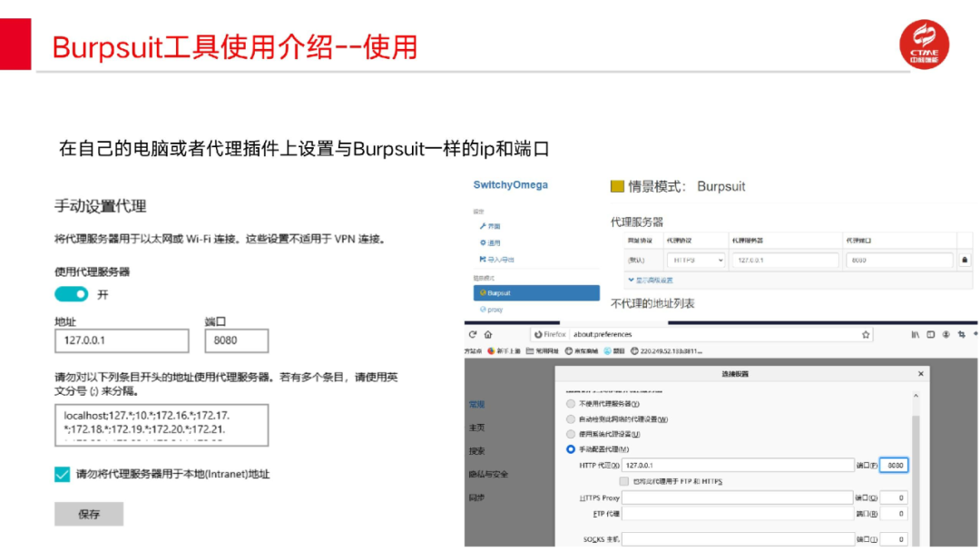Select the Burpsuit profile in SwitchyOmega
The width and height of the screenshot is (980, 552).
536,292
